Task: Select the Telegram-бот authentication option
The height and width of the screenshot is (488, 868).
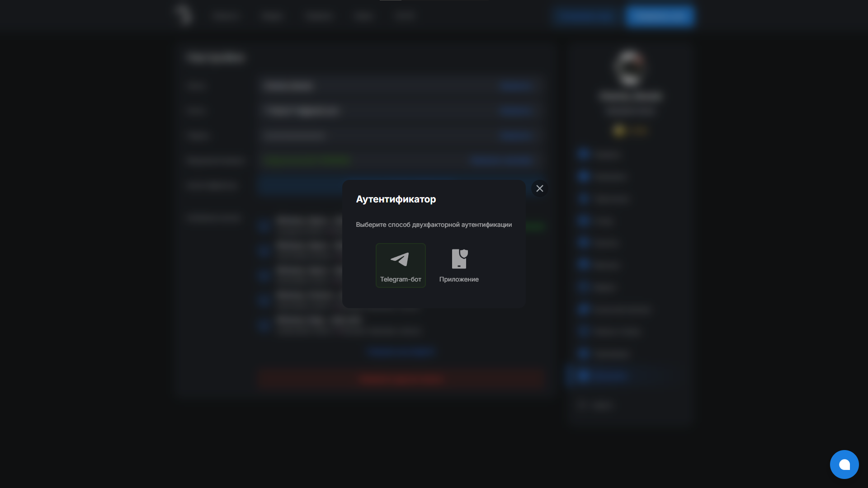Action: point(401,265)
